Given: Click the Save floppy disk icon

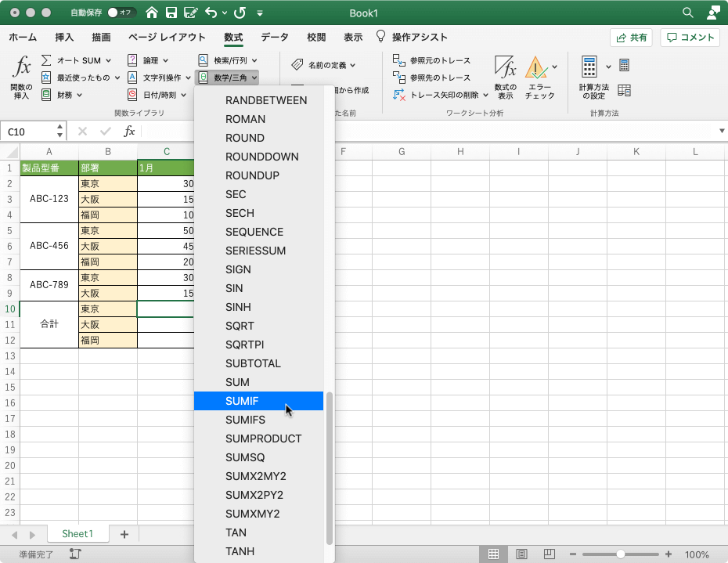Looking at the screenshot, I should [x=171, y=13].
